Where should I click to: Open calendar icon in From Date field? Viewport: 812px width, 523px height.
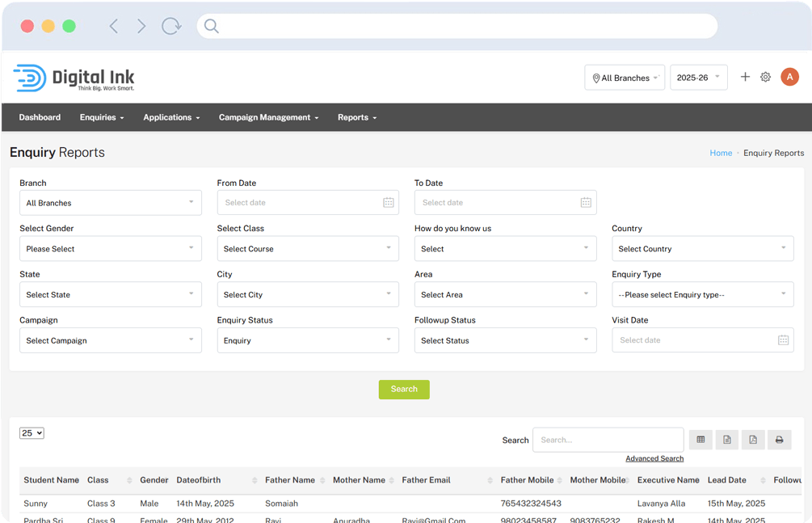click(x=388, y=203)
